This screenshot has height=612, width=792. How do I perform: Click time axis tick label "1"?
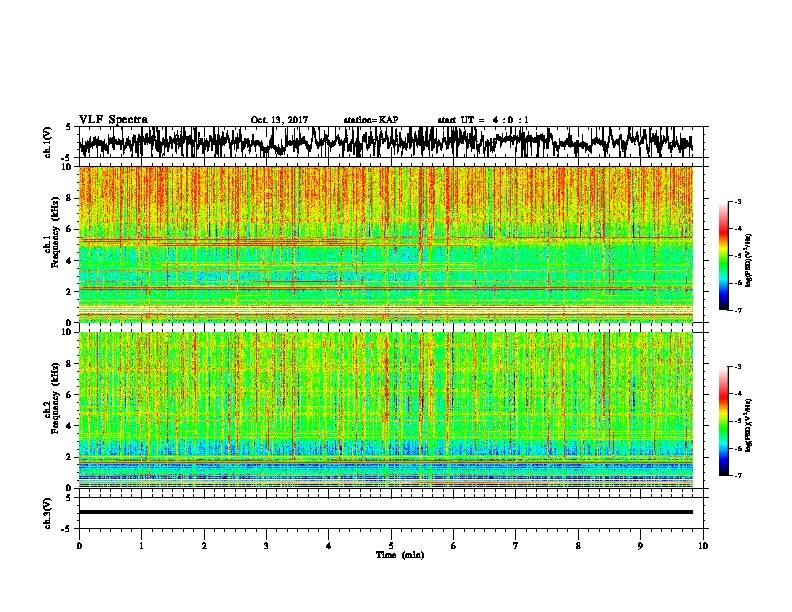[141, 546]
